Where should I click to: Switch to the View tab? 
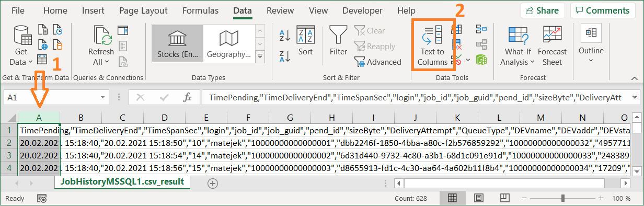pyautogui.click(x=318, y=10)
